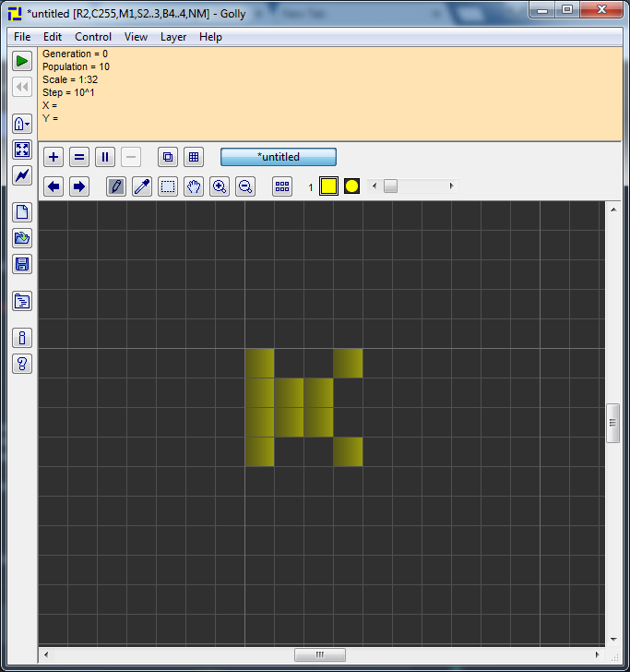Start generating with the green play button
630x672 pixels.
tap(22, 61)
